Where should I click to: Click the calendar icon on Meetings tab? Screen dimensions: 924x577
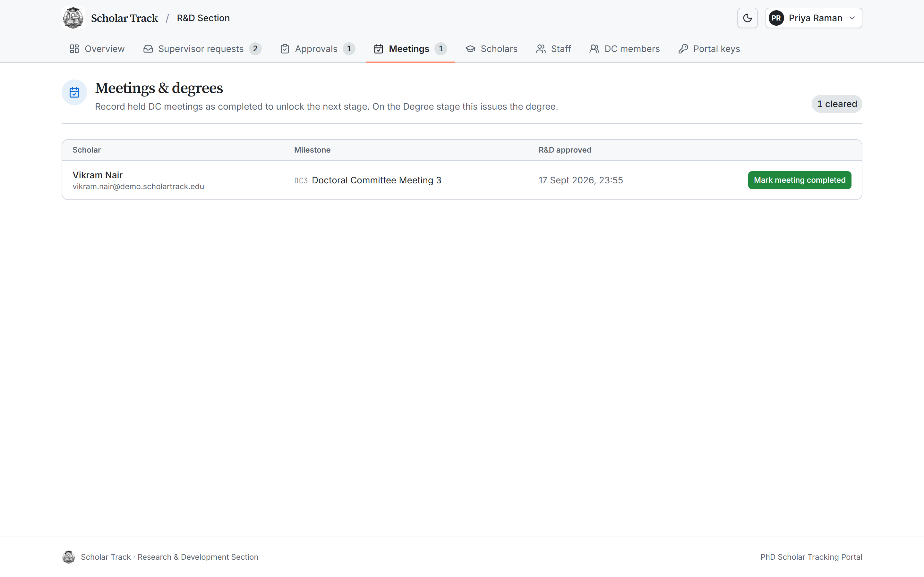[378, 49]
